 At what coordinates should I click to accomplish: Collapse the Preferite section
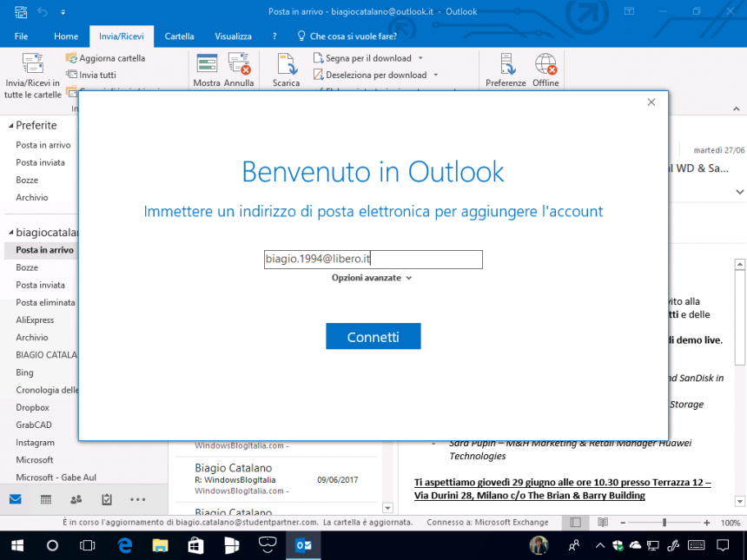point(11,126)
